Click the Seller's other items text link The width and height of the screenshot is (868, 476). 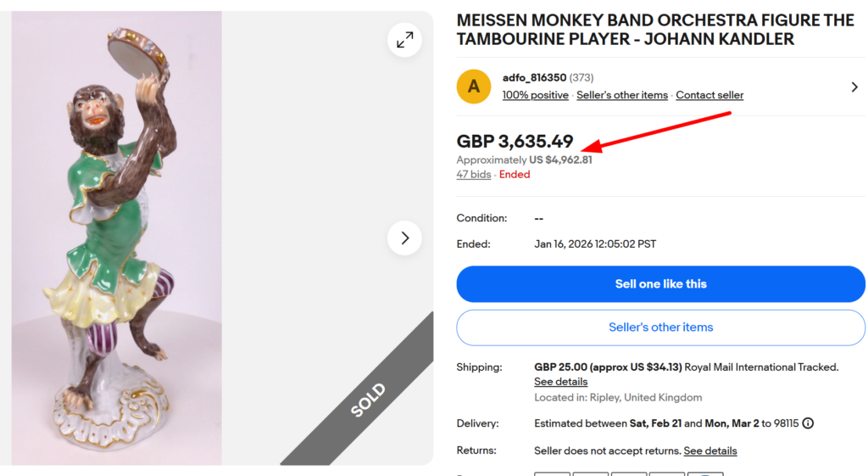[x=622, y=95]
